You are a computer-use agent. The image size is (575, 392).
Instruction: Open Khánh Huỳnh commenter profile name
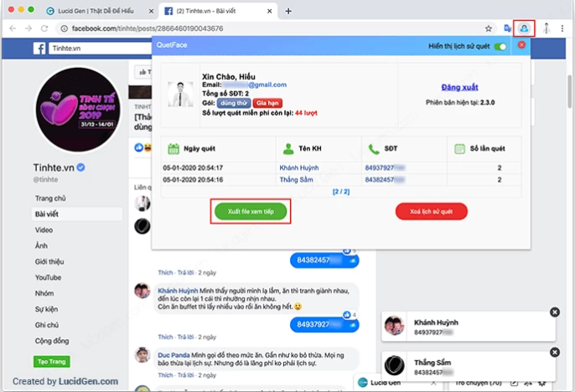178,291
